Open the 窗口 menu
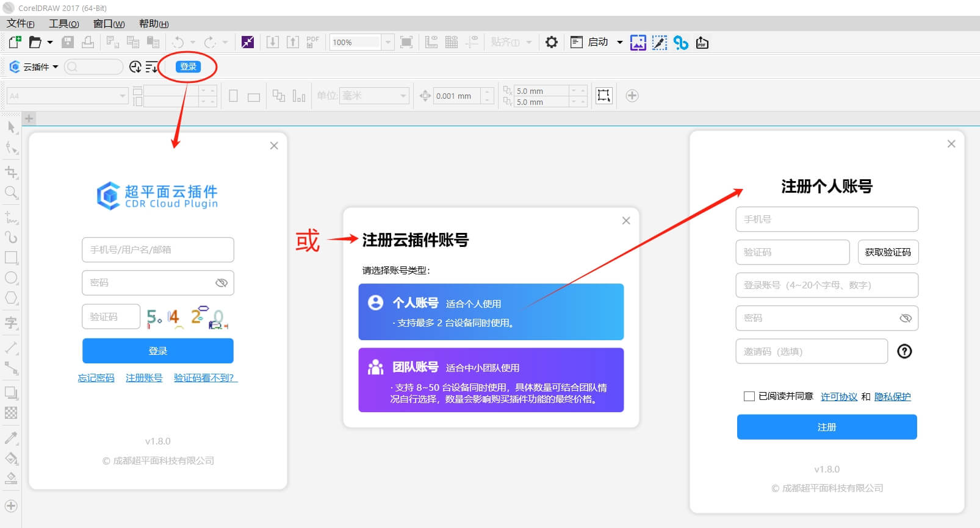 point(109,24)
